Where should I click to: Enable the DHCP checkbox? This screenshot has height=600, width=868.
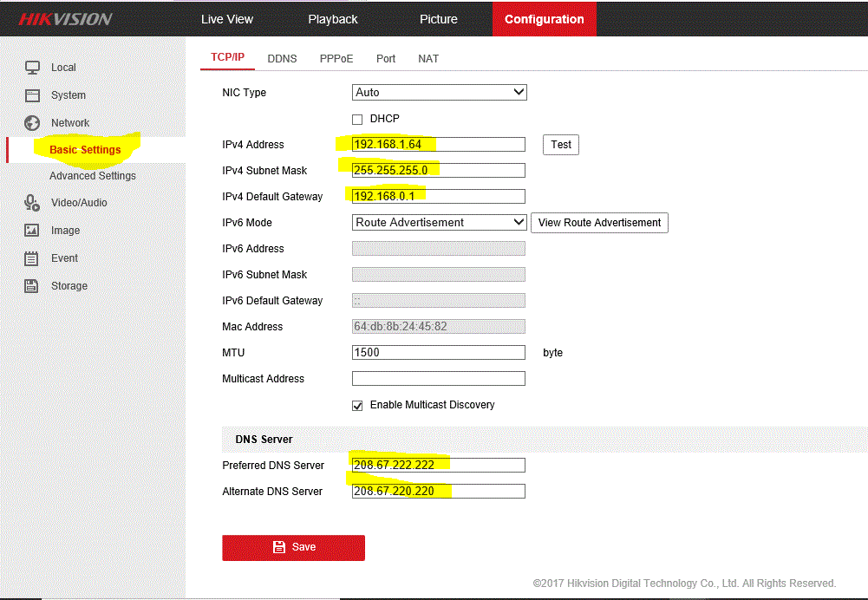[357, 120]
